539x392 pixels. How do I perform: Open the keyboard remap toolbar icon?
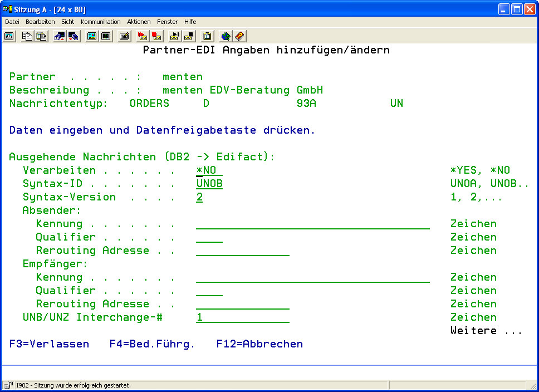tap(125, 36)
